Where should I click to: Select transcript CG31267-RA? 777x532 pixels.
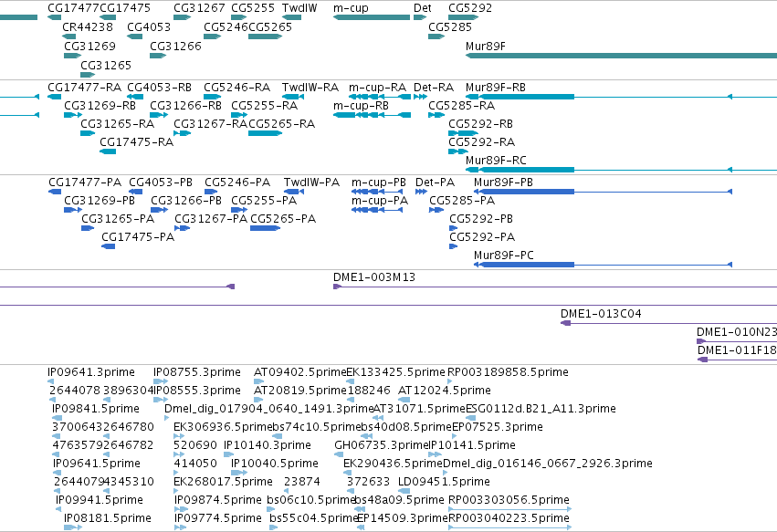(210, 123)
